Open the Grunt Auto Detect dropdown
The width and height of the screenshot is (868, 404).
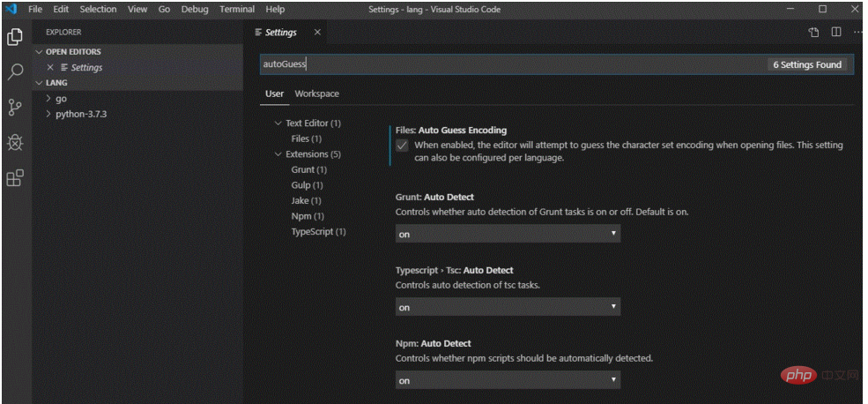[x=508, y=234]
